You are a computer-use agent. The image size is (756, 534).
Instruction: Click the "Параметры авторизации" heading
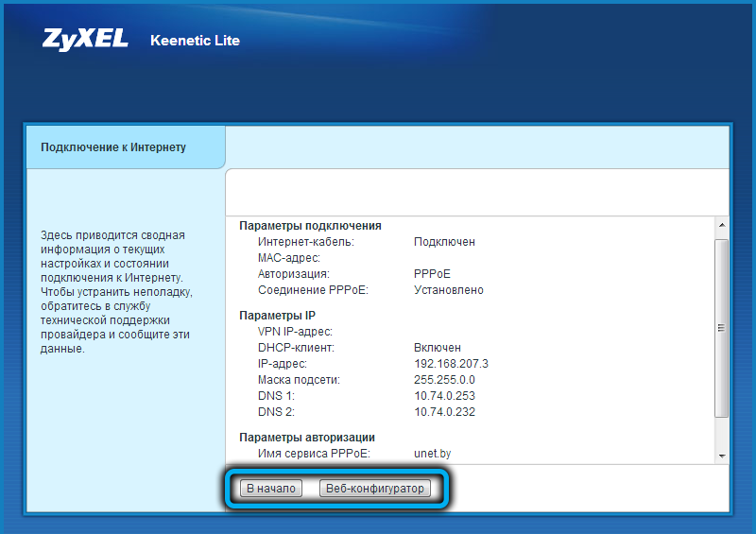pos(306,438)
